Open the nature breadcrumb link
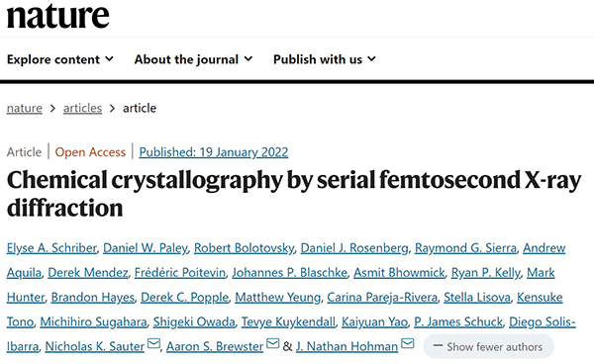Screen dimensions: 594x364 [x=24, y=108]
